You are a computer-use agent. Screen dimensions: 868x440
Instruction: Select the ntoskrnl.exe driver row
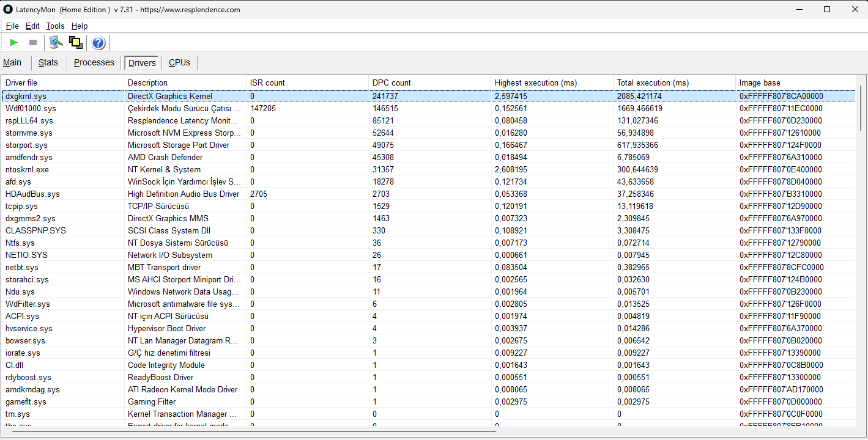428,169
